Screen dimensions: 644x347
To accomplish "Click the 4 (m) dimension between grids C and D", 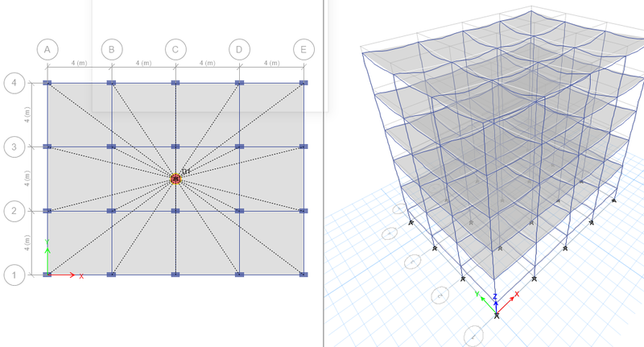I will [208, 63].
